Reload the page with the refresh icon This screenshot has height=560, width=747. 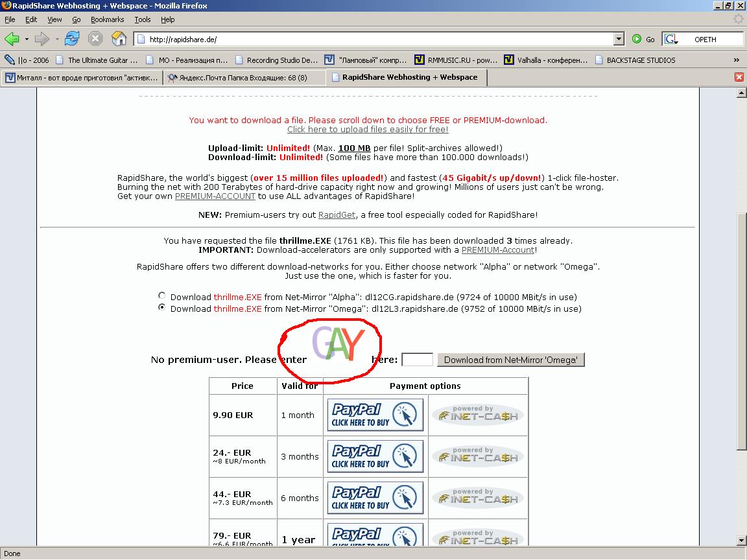[x=72, y=39]
